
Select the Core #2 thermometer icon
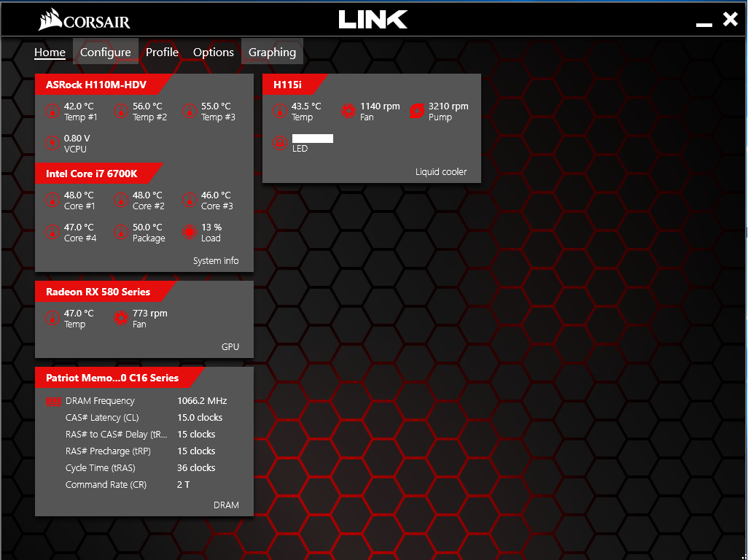pyautogui.click(x=121, y=201)
